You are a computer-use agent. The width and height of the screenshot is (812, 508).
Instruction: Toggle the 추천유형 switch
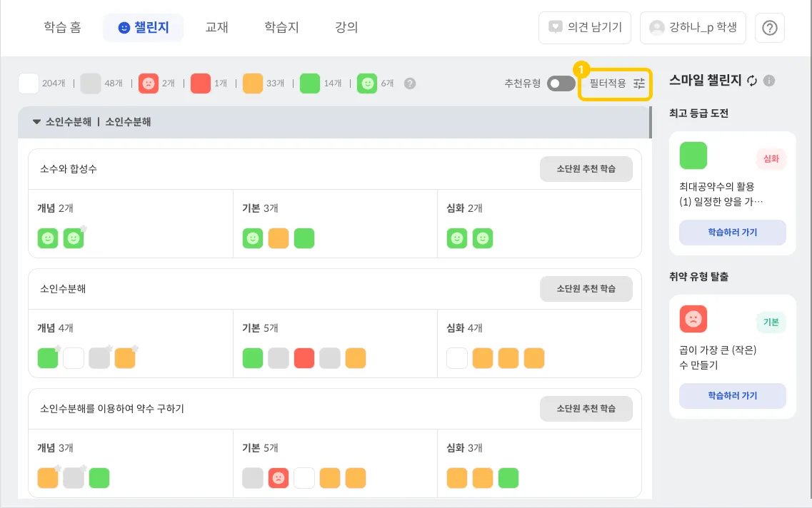[561, 83]
